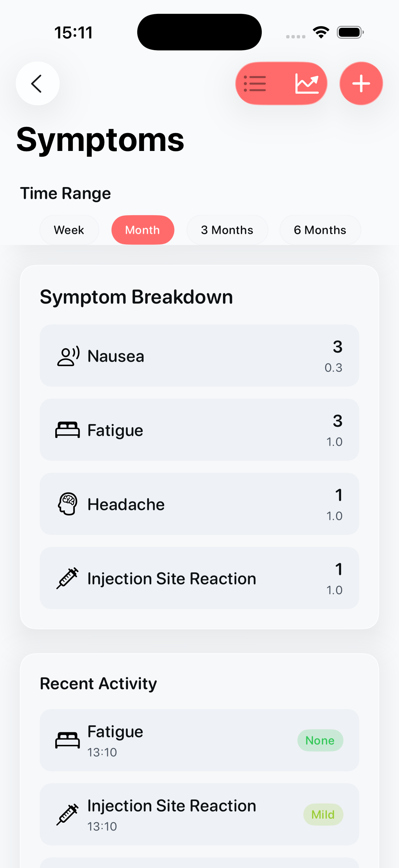Select the 6 Months time range

[320, 230]
